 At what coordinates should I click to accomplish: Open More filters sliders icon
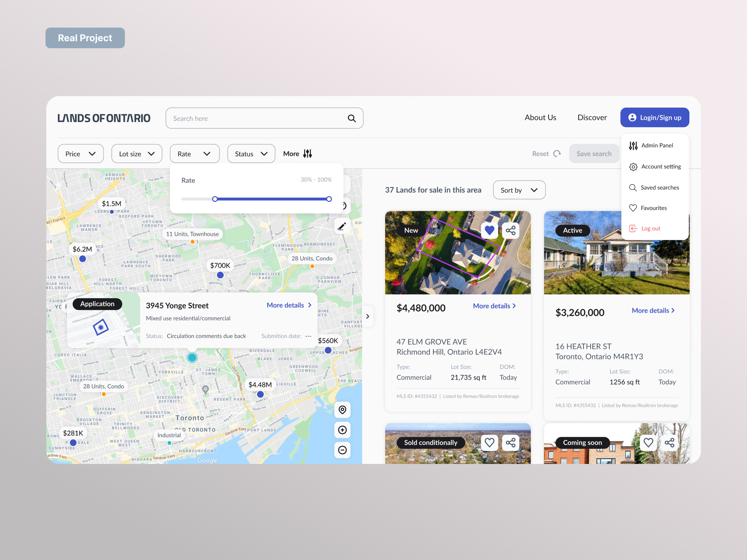[307, 154]
